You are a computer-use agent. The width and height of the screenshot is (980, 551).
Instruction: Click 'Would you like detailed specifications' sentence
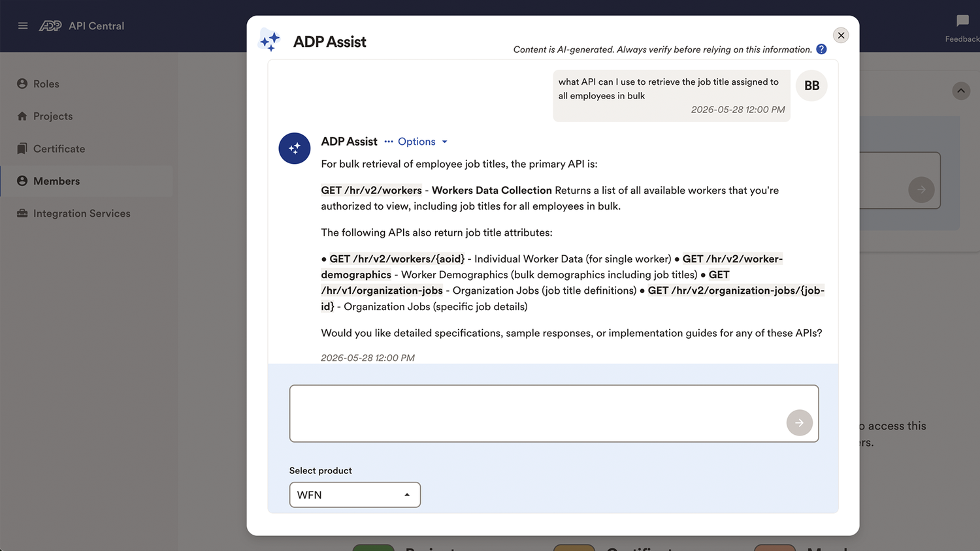pos(572,333)
